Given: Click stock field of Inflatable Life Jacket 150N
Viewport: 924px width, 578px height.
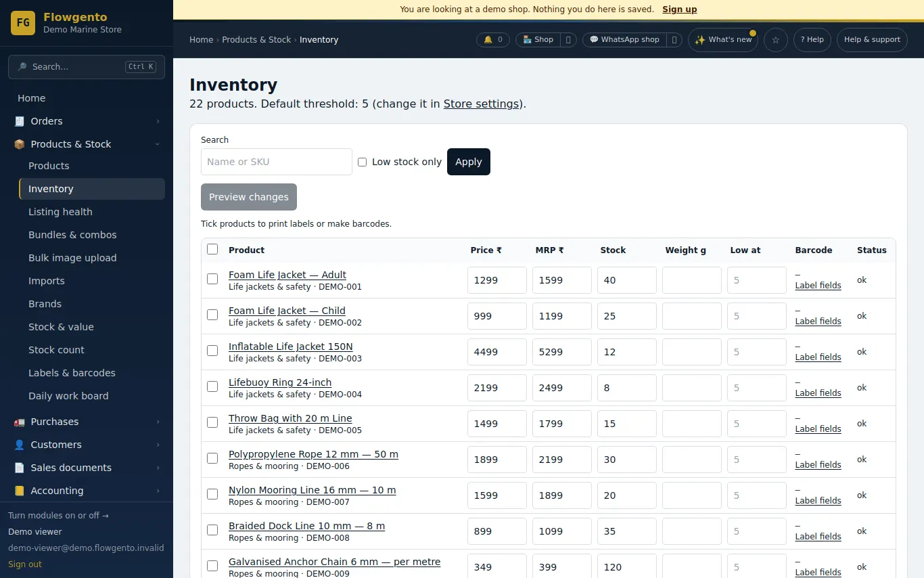Looking at the screenshot, I should [x=627, y=352].
